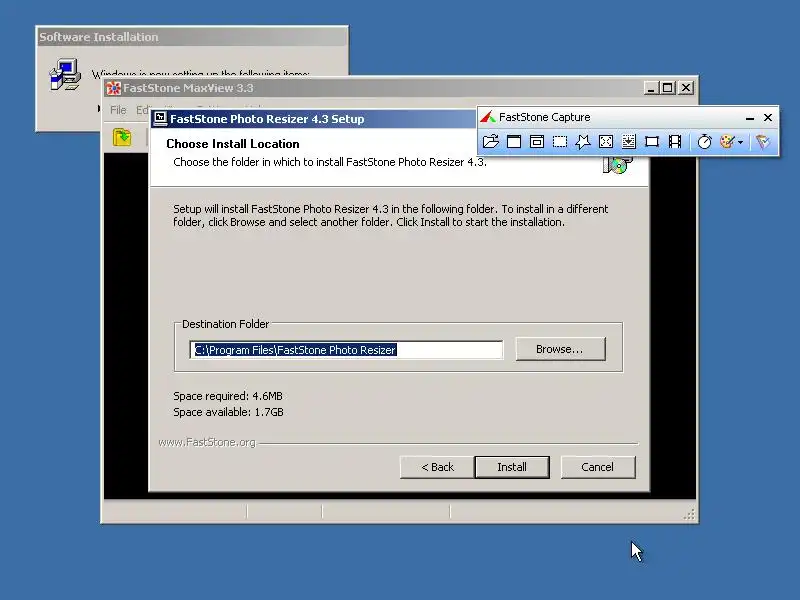Click 'Space available: 1.7GB' text
Image resolution: width=800 pixels, height=600 pixels.
(228, 412)
